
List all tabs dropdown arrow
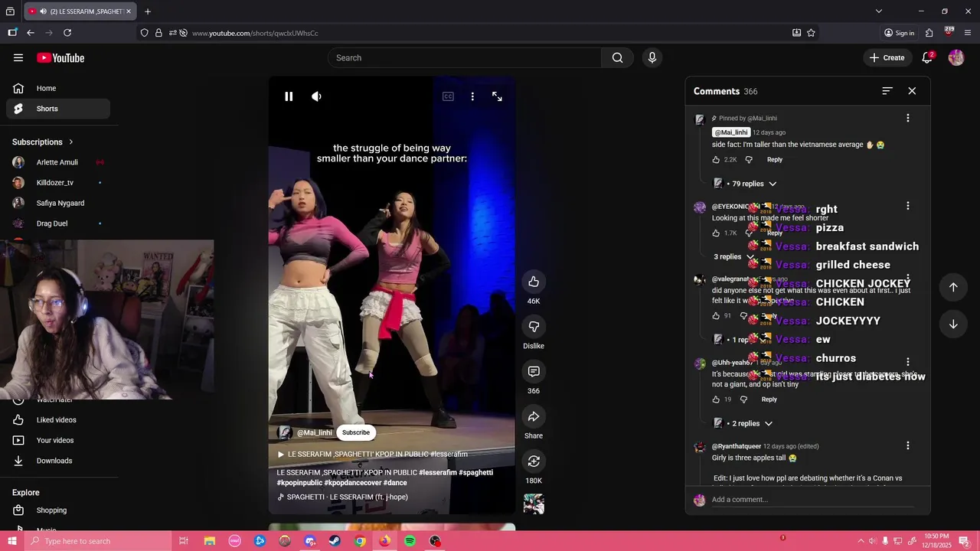pyautogui.click(x=879, y=11)
